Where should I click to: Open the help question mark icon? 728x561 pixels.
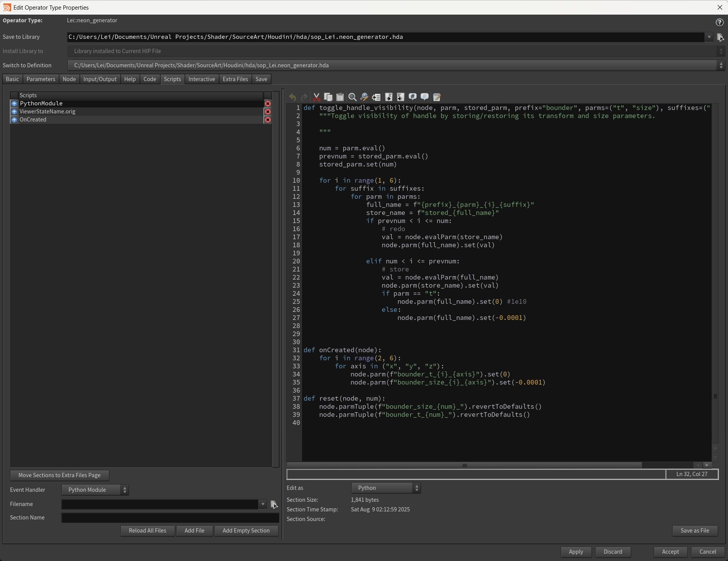click(720, 22)
